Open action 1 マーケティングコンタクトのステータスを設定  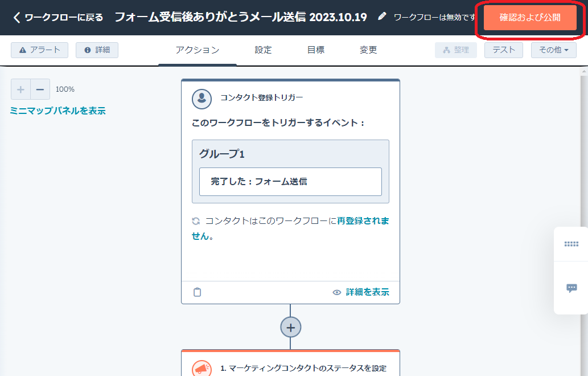(303, 368)
